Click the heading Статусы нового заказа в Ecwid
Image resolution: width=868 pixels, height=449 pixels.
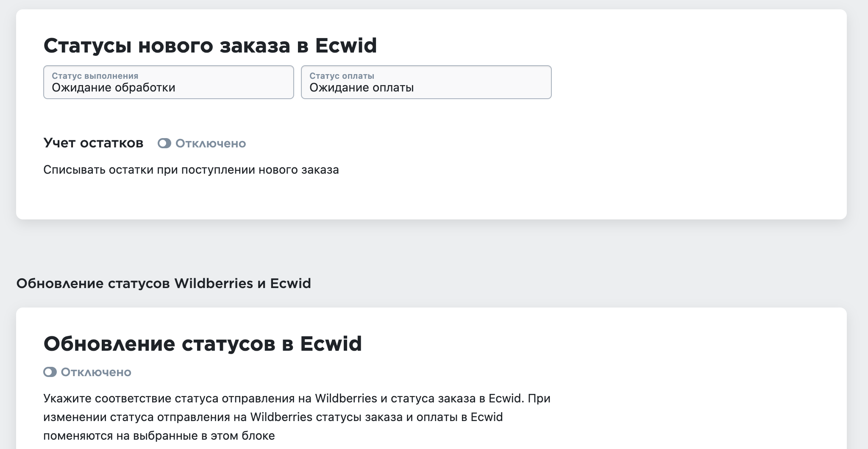[210, 45]
